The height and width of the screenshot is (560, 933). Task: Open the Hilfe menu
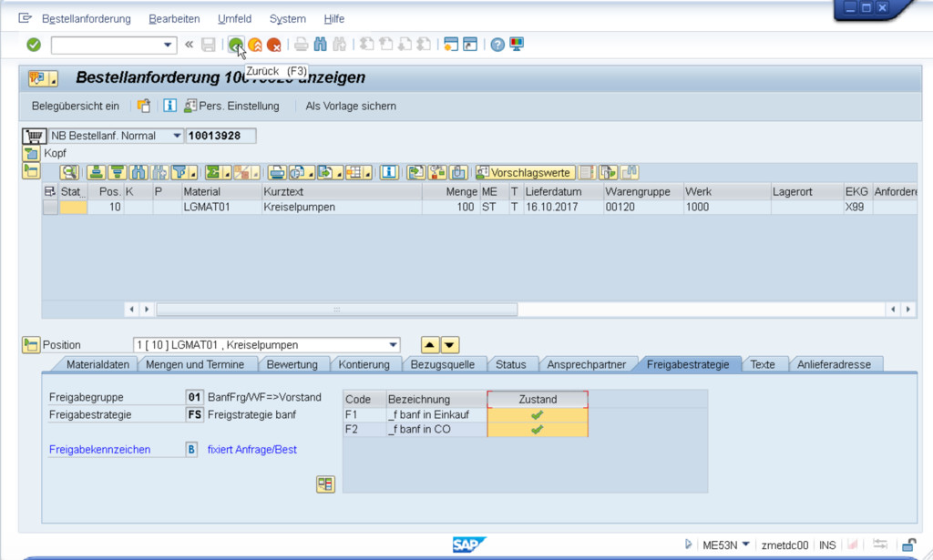[x=333, y=19]
